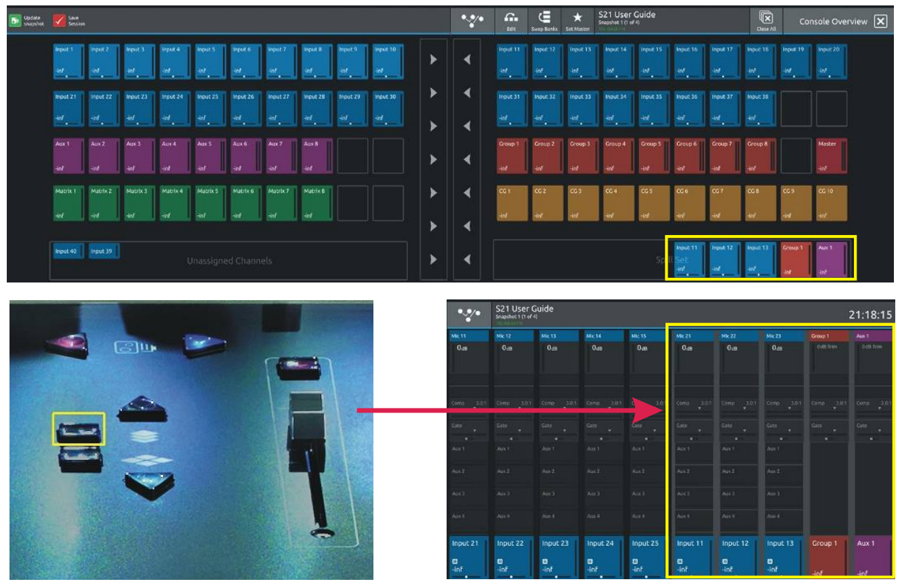This screenshot has height=588, width=900.
Task: Select the Input 31 tile
Action: coord(512,108)
